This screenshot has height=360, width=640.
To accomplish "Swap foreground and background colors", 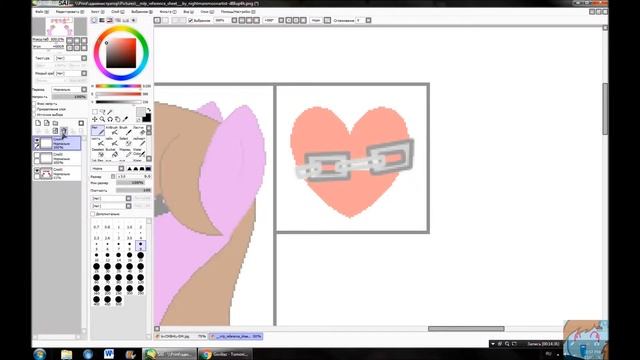I will tap(148, 110).
